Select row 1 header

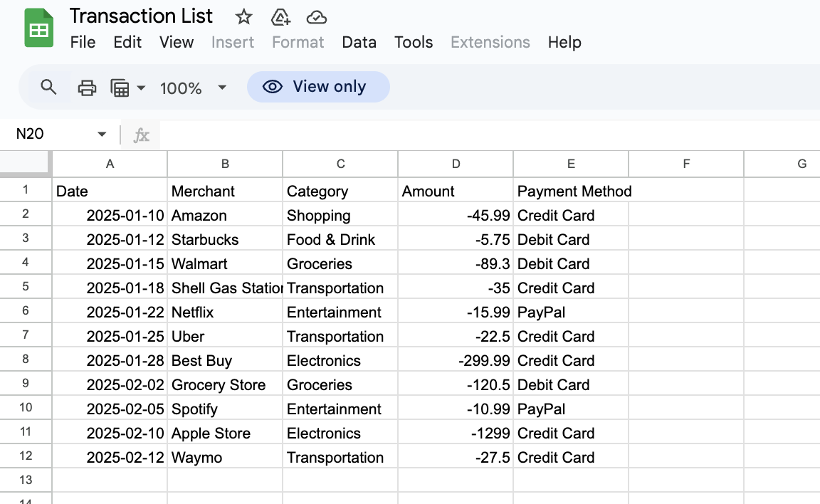pyautogui.click(x=25, y=190)
